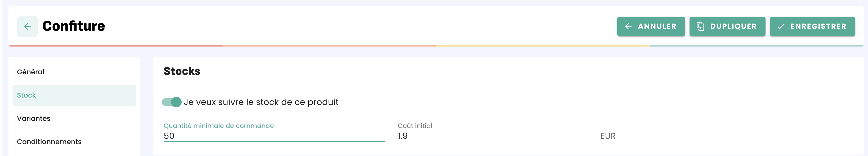Screen dimensions: 868x156
Task: Focus the Quantité minimale de commande field
Action: [274, 136]
